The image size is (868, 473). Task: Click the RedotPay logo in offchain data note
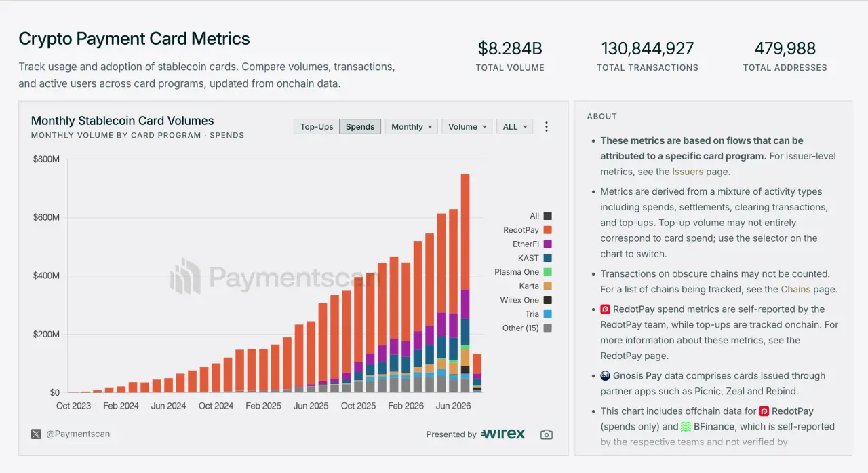pyautogui.click(x=764, y=411)
